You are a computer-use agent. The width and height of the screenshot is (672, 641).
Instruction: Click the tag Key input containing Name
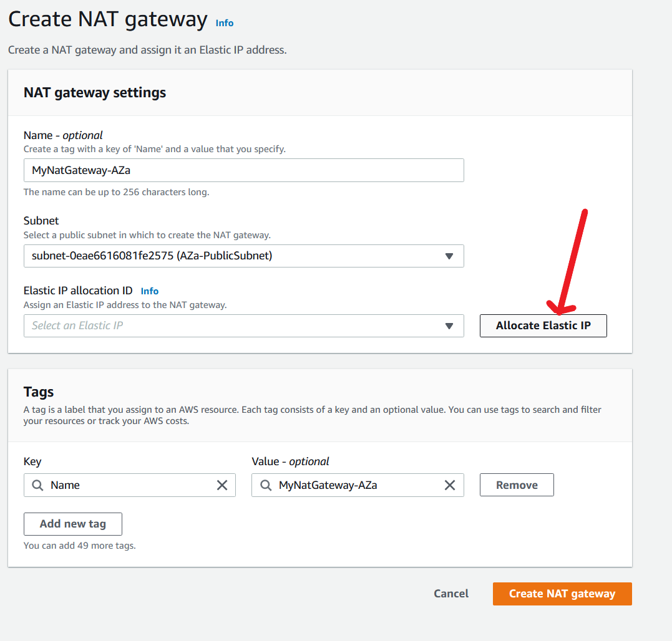click(x=129, y=485)
